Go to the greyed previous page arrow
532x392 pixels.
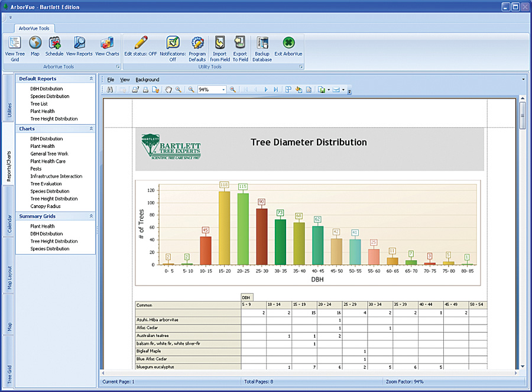256,90
